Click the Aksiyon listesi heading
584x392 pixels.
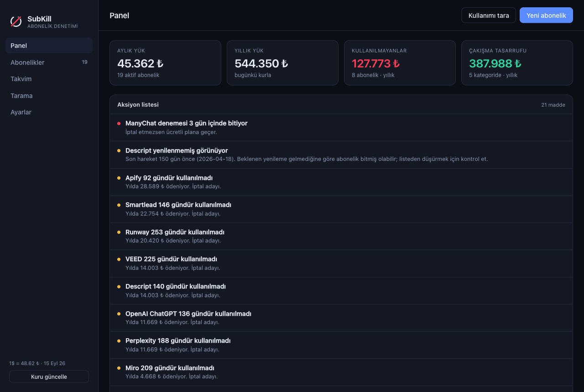138,105
